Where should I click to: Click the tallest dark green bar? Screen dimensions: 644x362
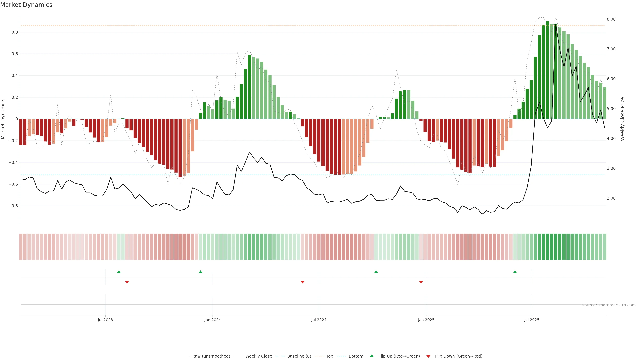click(548, 70)
